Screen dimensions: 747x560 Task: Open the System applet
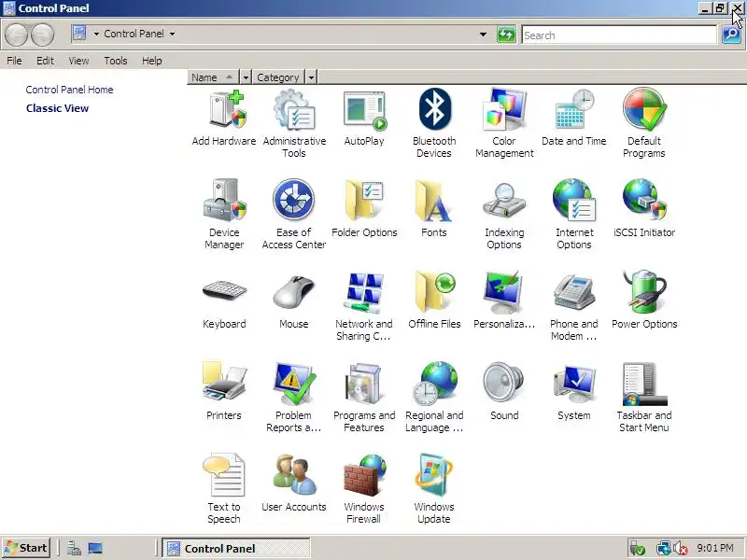click(x=573, y=391)
